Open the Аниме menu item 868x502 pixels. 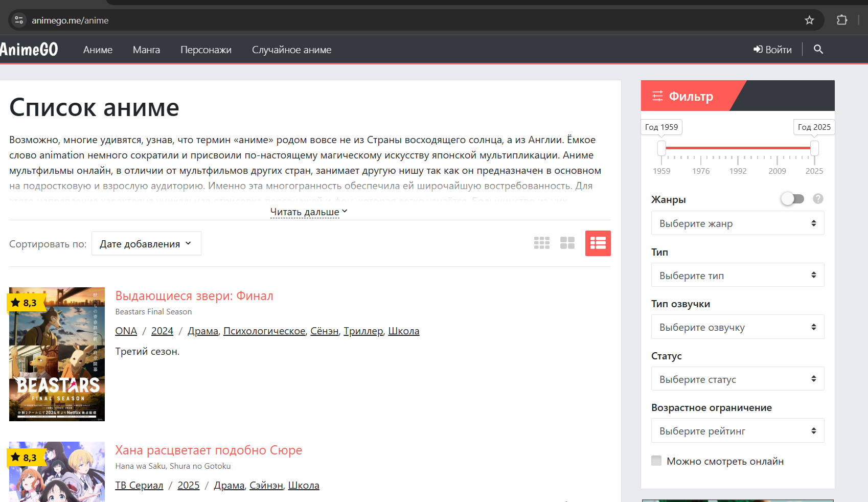point(98,50)
